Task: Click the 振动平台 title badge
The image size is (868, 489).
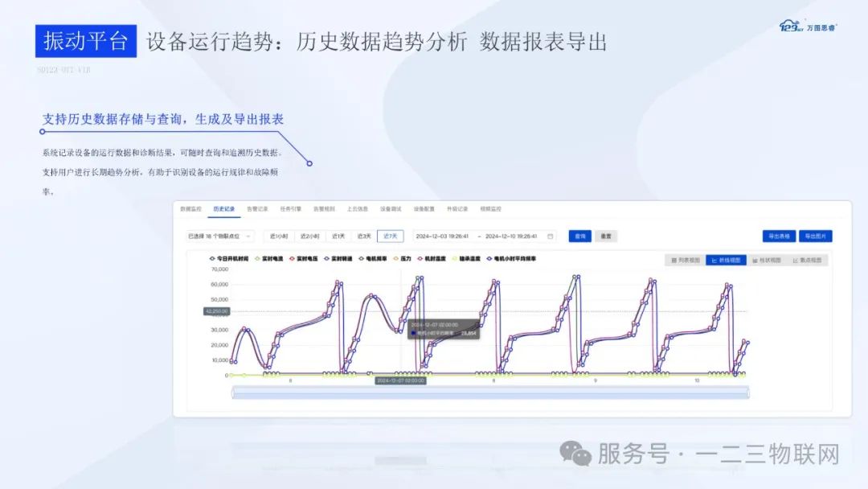Action: coord(86,41)
